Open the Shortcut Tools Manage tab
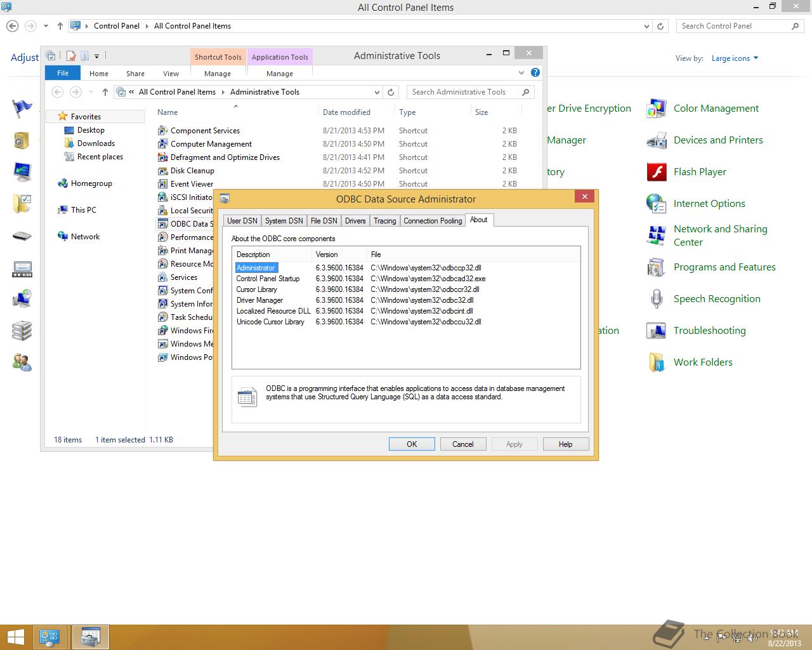This screenshot has width=812, height=650. 218,74
